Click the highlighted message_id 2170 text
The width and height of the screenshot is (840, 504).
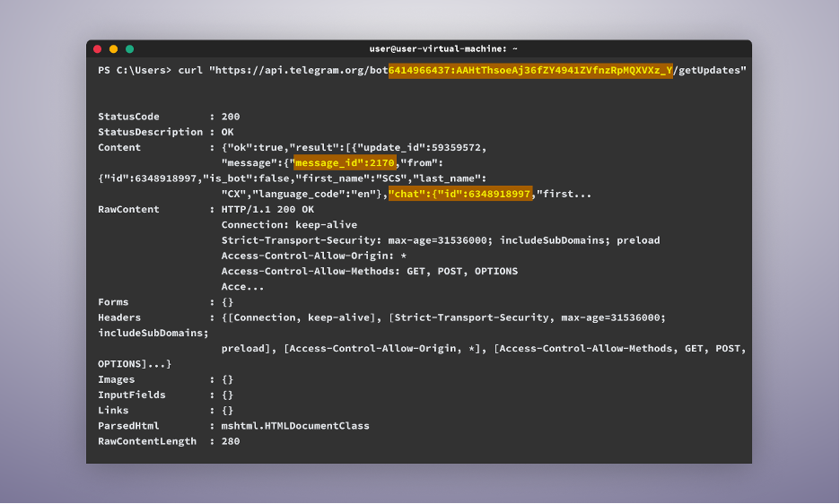345,163
